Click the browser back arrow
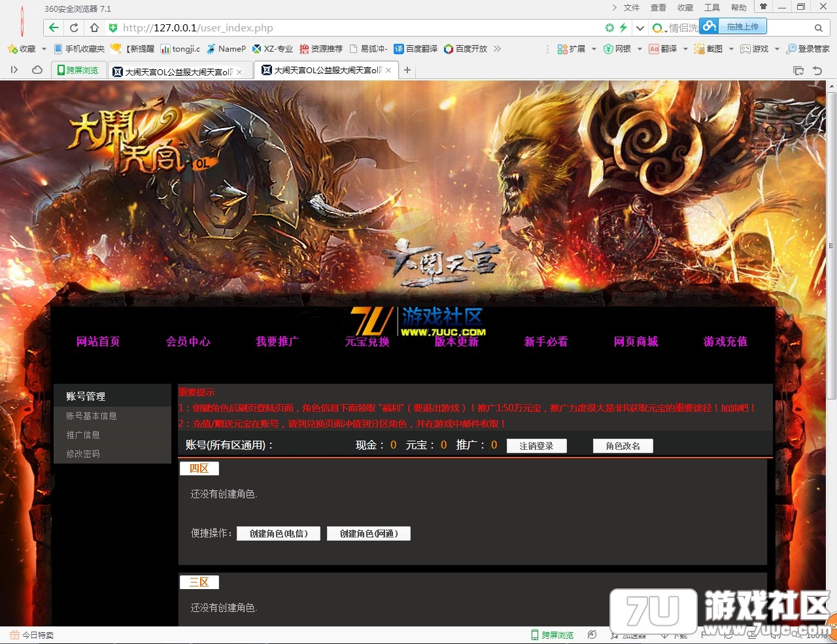The width and height of the screenshot is (837, 644). [54, 27]
